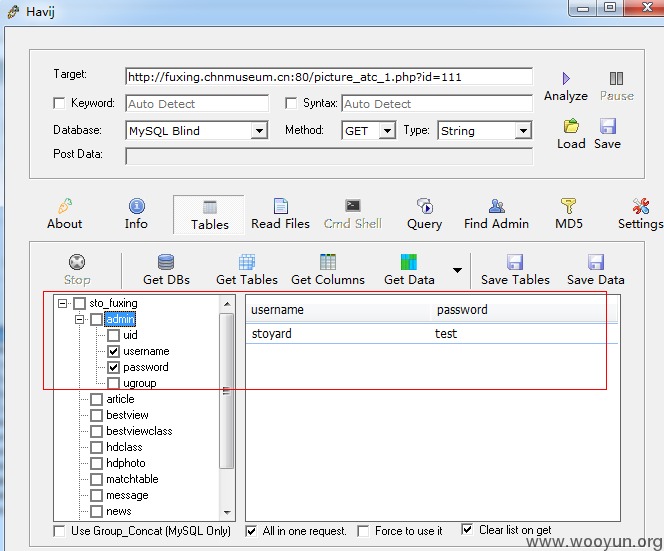Open the Query section

pyautogui.click(x=424, y=214)
